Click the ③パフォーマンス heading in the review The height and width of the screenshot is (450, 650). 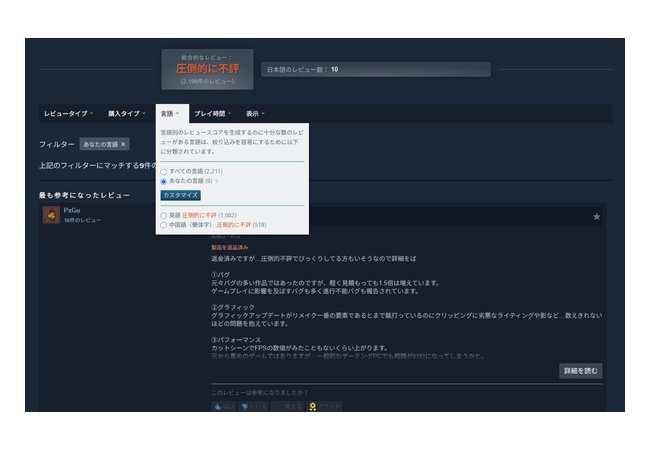point(236,340)
